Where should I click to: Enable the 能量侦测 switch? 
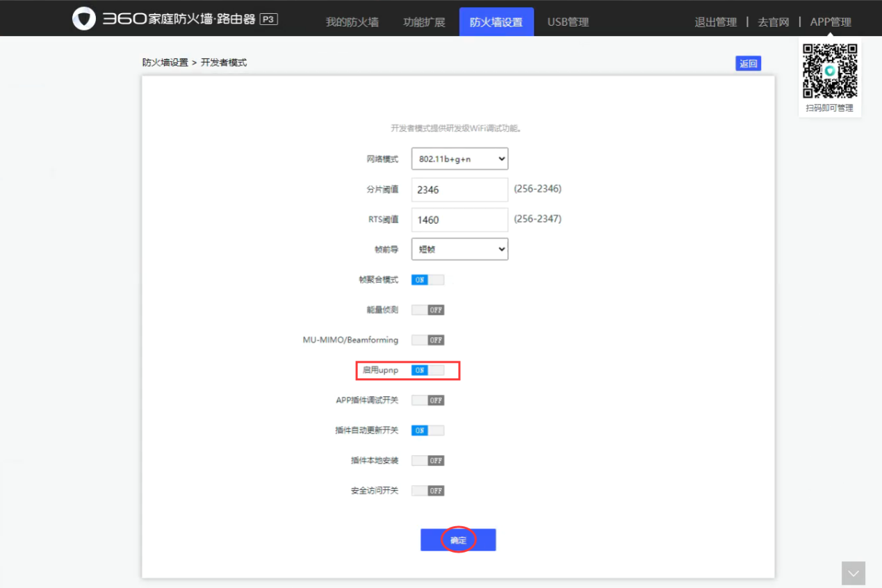click(x=427, y=309)
